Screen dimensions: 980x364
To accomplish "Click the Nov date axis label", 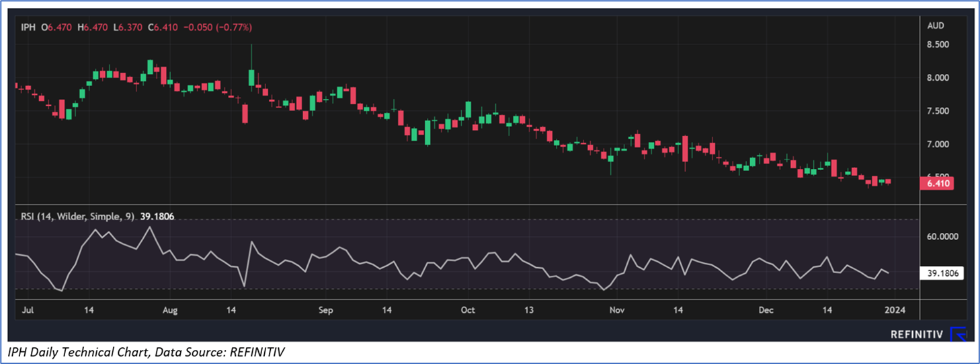I will click(x=616, y=310).
